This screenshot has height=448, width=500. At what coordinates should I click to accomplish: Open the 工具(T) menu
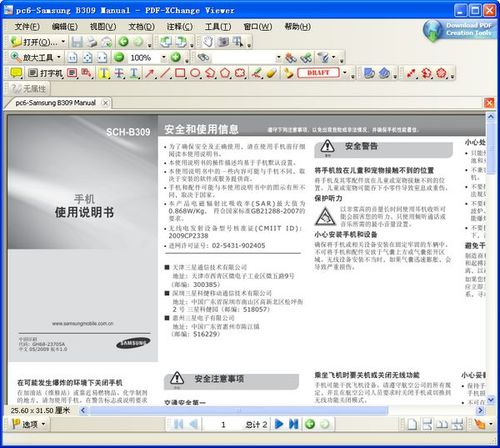[218, 27]
